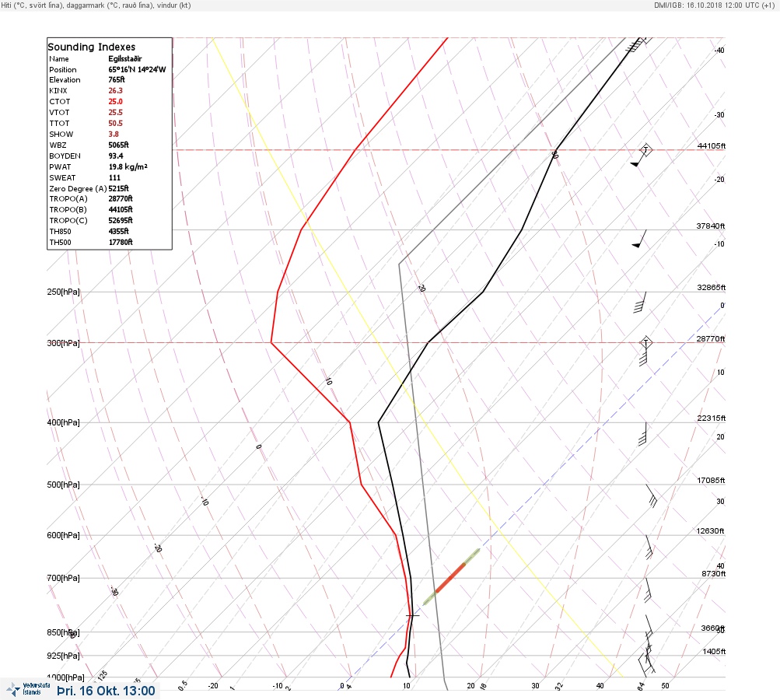Click the 17085ft height label

[711, 480]
